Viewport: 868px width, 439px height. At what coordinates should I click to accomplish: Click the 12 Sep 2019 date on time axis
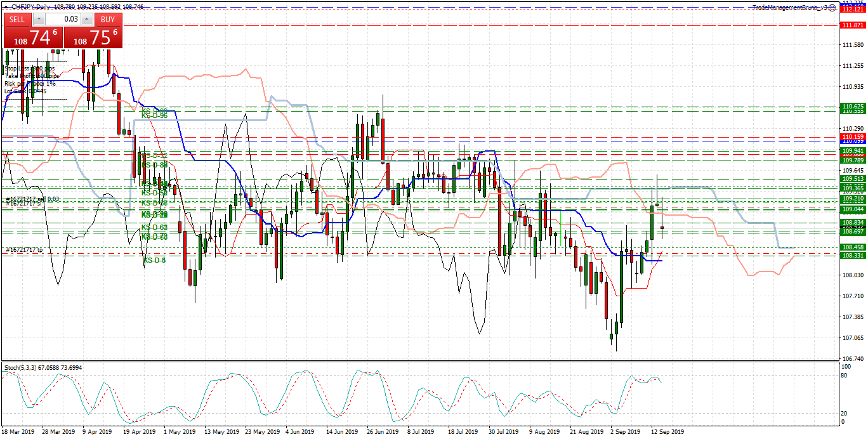tap(667, 432)
